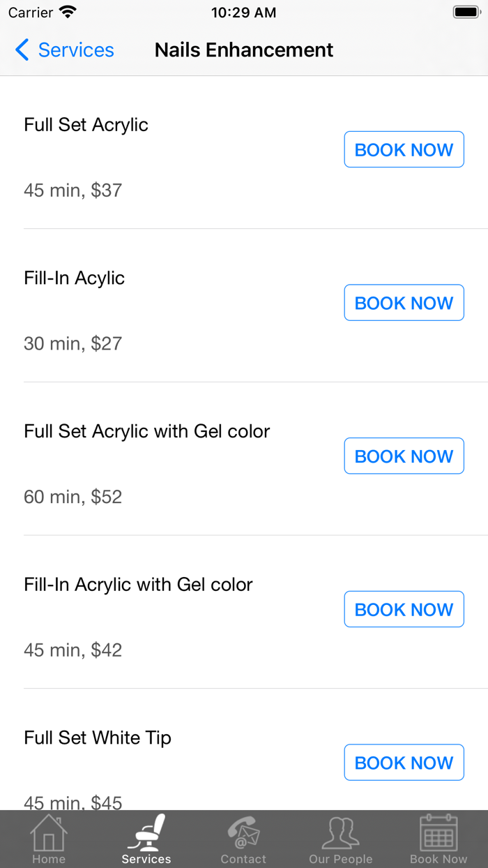The image size is (488, 868).
Task: Select Full Set Acrylic with Gel color title
Action: pos(147,431)
